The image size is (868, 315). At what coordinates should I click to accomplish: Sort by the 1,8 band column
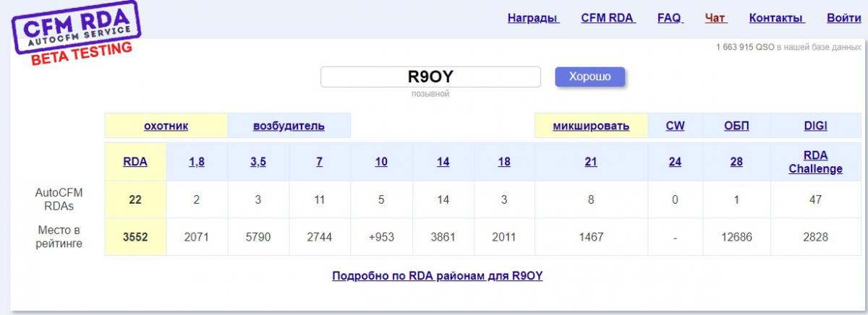(x=197, y=162)
